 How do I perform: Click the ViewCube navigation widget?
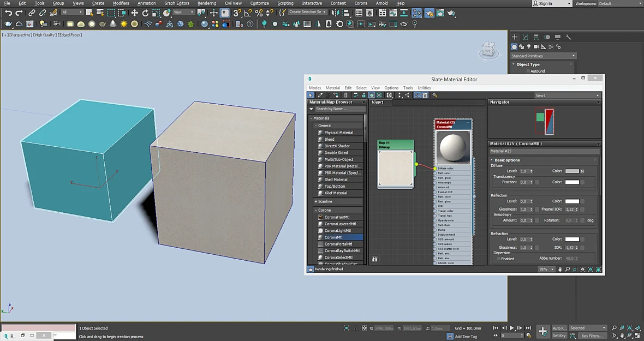489,50
